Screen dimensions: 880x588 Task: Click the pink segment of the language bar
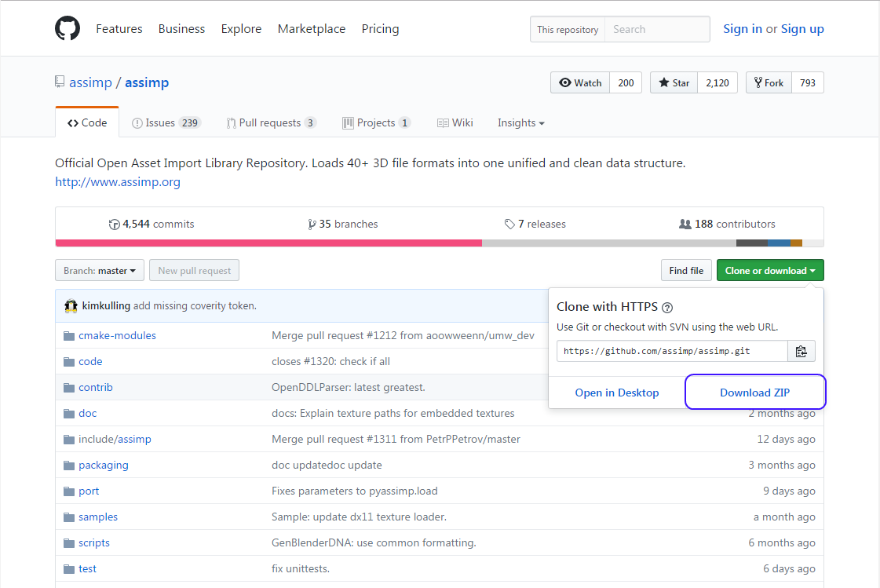click(268, 243)
